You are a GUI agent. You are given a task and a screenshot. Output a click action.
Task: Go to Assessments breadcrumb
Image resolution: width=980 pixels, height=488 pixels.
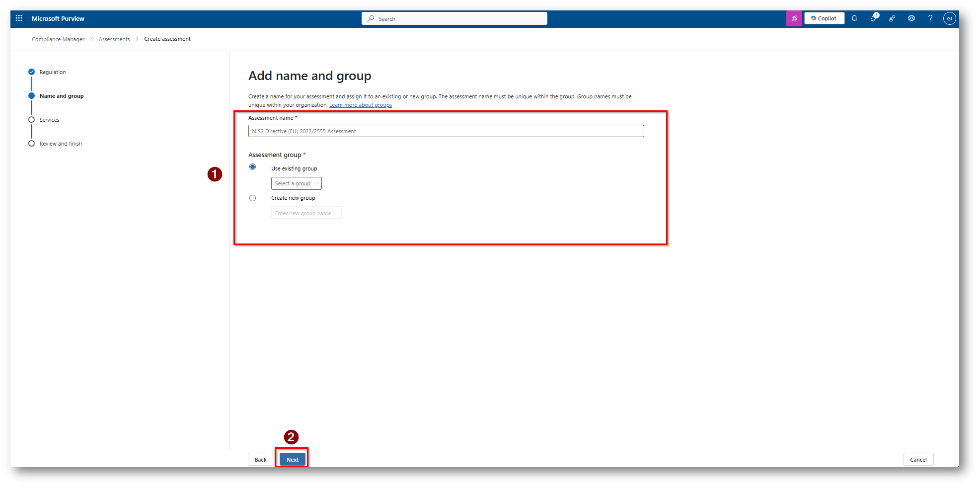point(114,39)
